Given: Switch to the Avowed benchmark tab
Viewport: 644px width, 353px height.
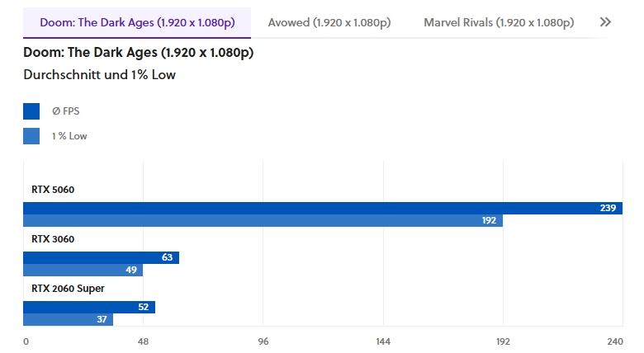Looking at the screenshot, I should pos(329,22).
